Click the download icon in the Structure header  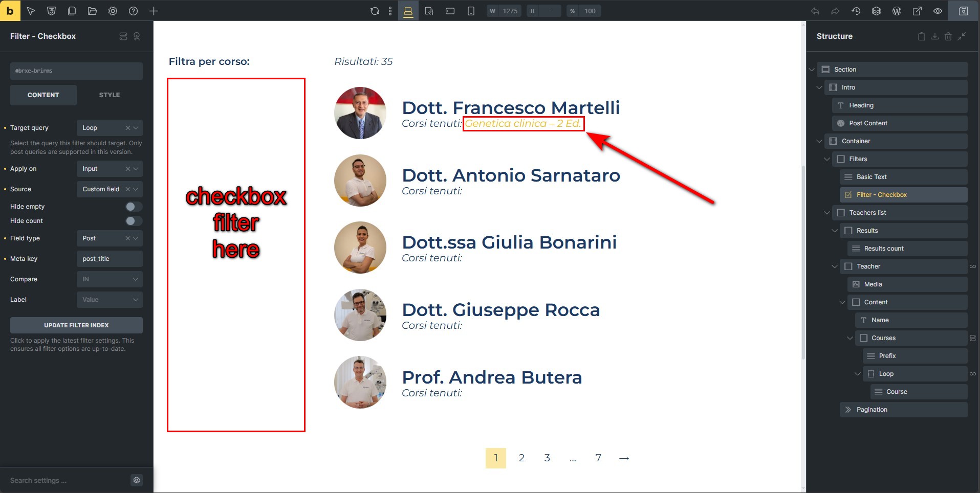(934, 36)
